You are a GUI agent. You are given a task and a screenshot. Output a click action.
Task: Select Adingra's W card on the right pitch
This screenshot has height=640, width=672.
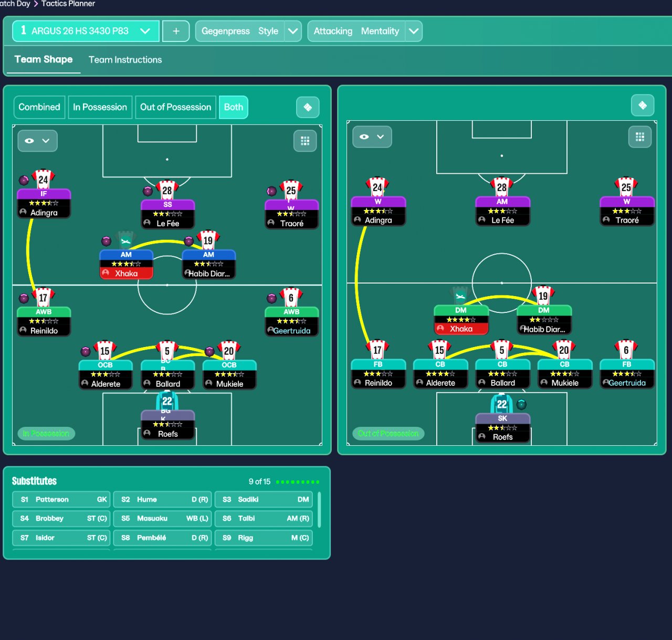tap(378, 211)
